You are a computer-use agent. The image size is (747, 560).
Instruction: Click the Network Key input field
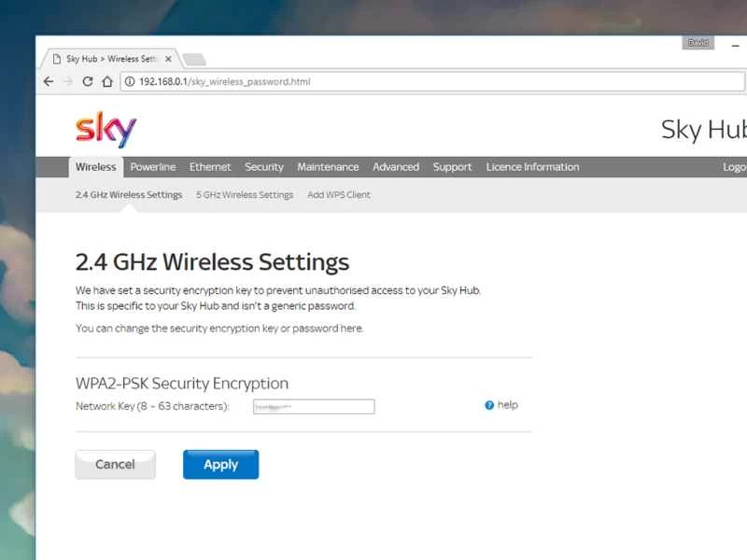point(313,406)
